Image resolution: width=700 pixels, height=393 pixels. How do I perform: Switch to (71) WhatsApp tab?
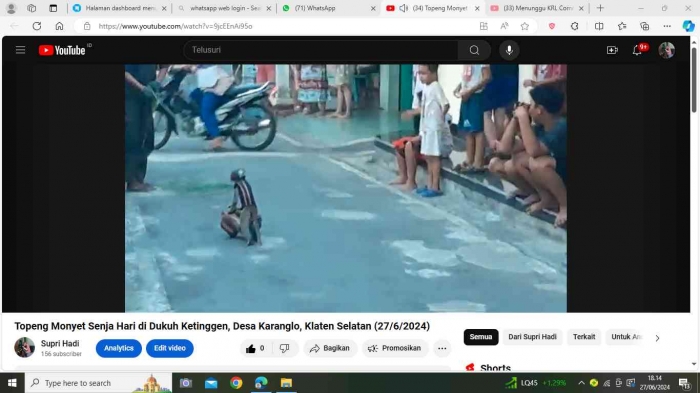329,8
